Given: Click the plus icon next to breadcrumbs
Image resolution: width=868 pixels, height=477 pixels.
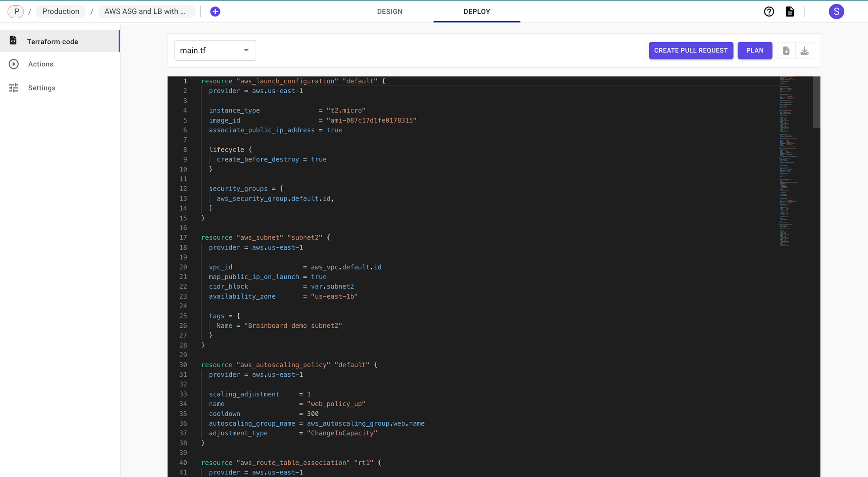Looking at the screenshot, I should pos(215,11).
